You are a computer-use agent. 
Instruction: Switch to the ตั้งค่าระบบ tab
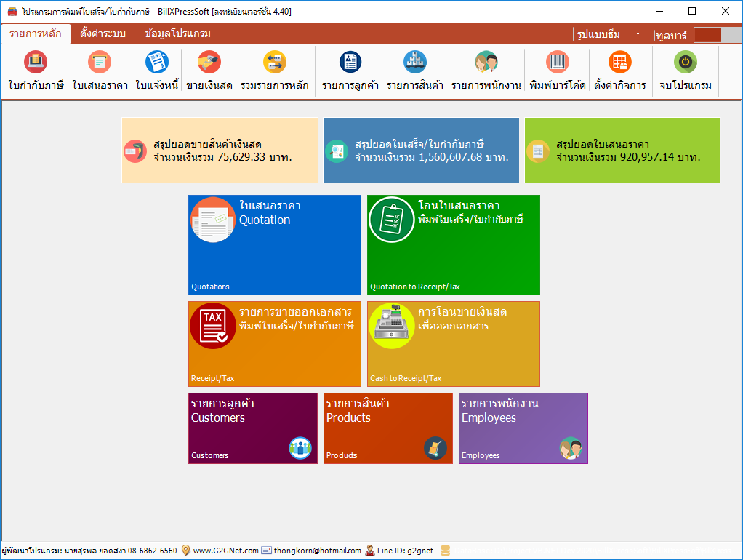103,33
